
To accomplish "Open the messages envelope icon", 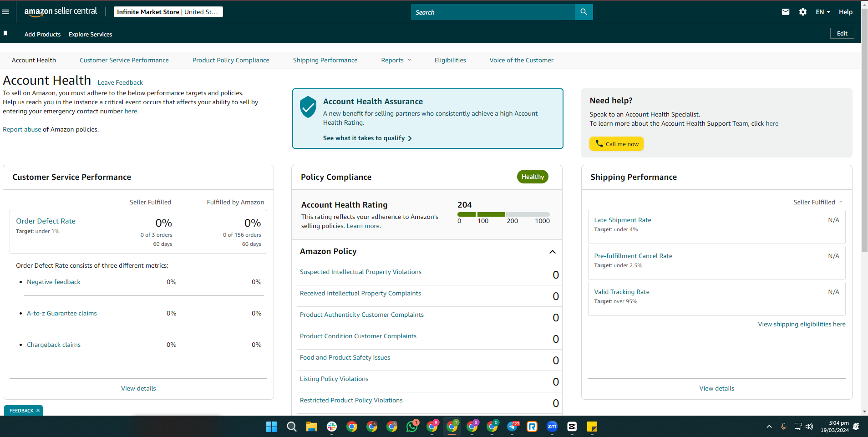I will pyautogui.click(x=786, y=12).
